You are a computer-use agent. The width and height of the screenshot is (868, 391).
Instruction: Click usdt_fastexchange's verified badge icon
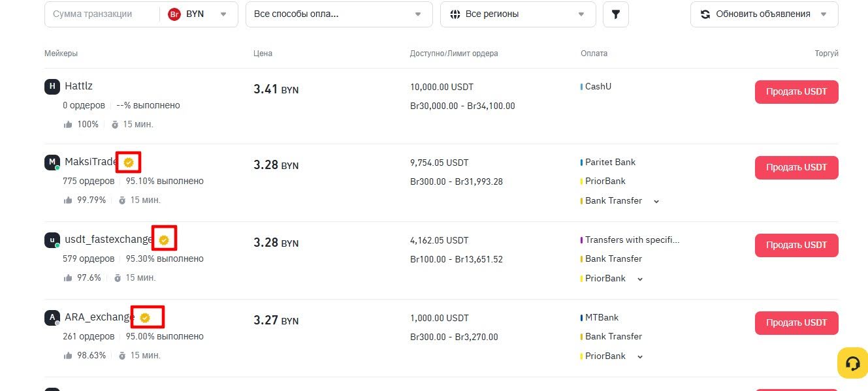pyautogui.click(x=164, y=240)
